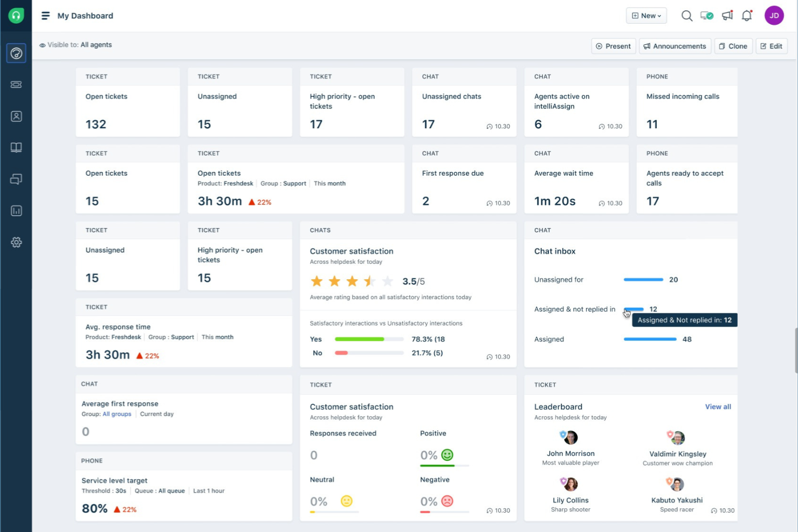798x532 pixels.
Task: Switch to Present mode
Action: click(613, 46)
